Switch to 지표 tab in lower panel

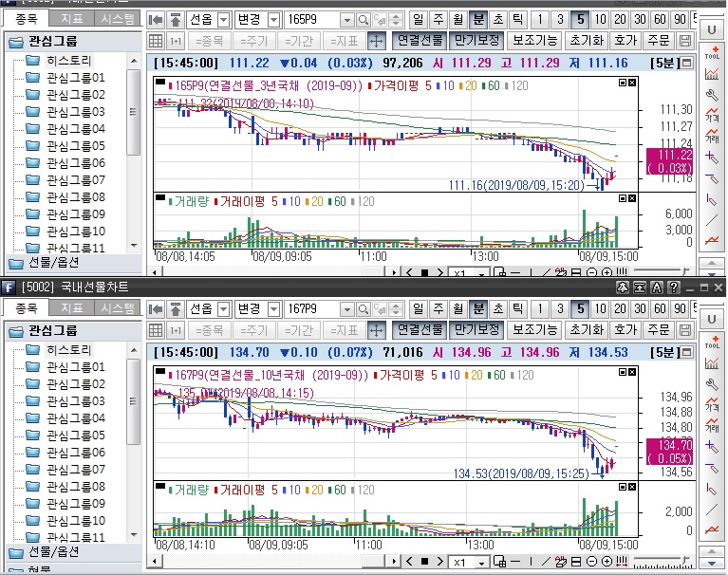coord(70,308)
